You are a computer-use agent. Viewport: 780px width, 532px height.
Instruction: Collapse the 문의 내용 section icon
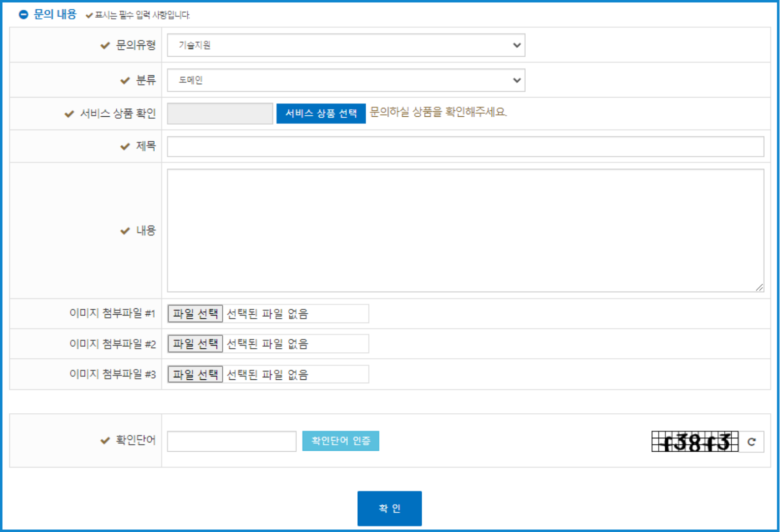point(23,15)
